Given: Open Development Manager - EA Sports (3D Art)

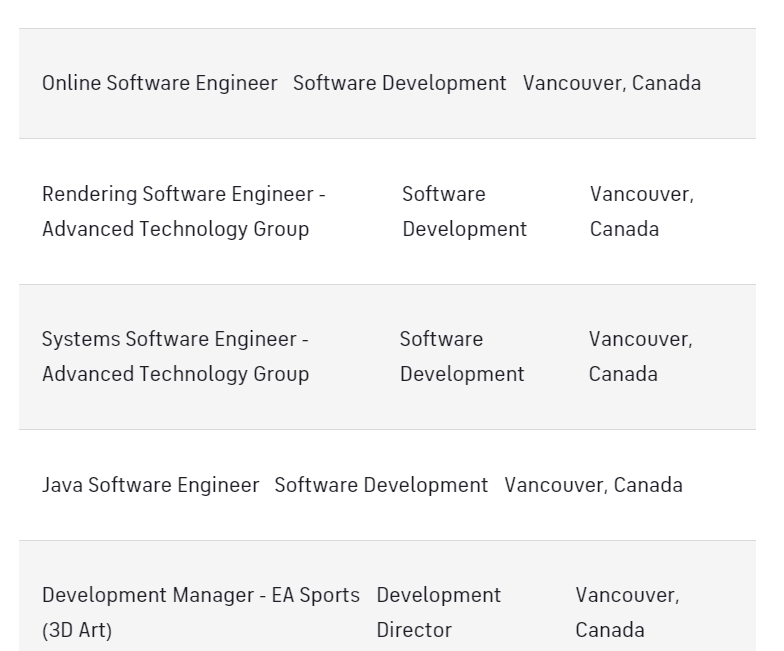Looking at the screenshot, I should click(201, 612).
